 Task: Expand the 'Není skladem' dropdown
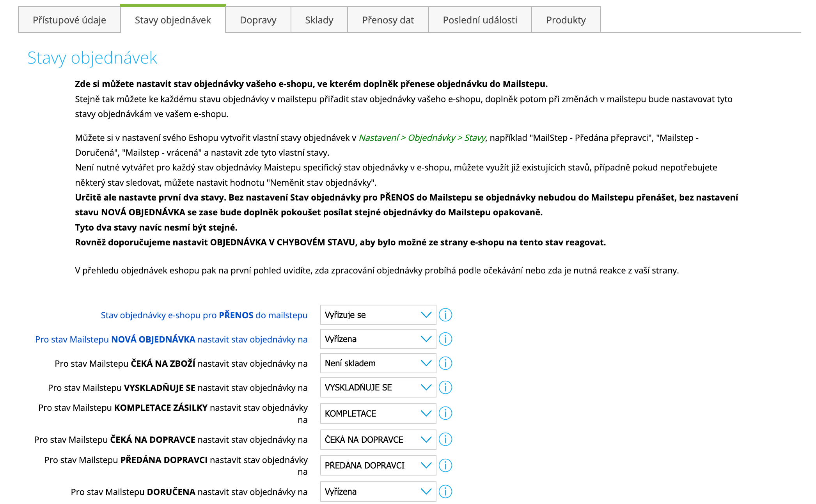tap(378, 363)
